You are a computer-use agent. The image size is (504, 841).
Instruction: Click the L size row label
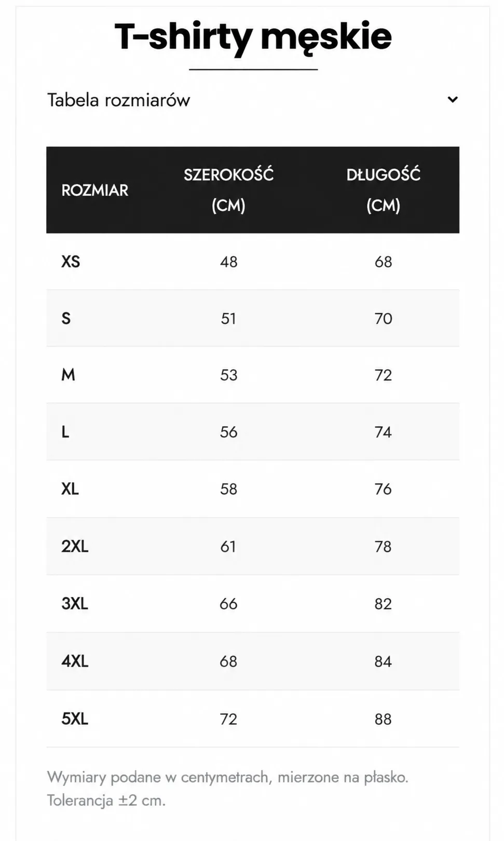click(x=65, y=432)
